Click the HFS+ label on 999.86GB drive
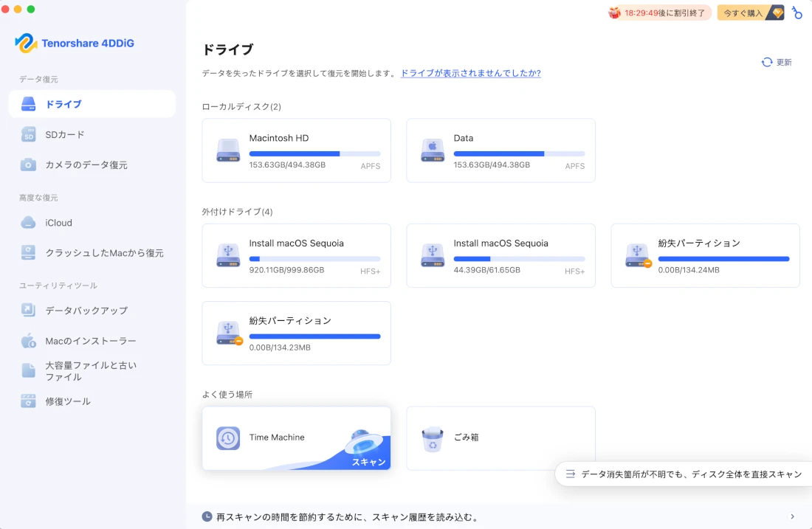 [x=371, y=272]
